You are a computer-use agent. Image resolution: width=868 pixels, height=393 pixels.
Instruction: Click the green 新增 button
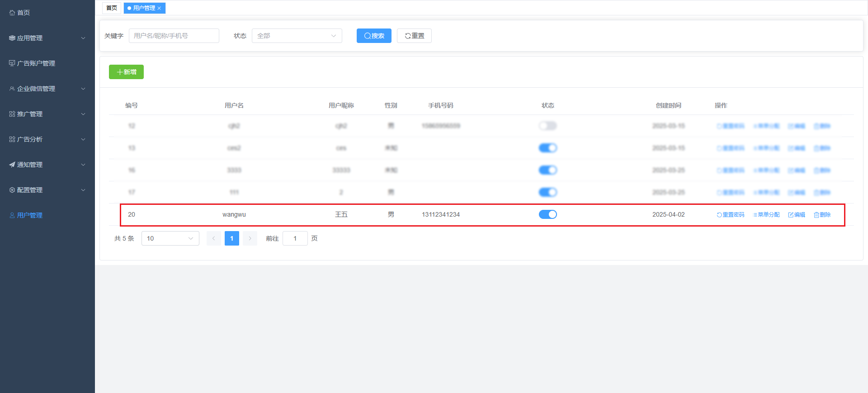click(126, 72)
